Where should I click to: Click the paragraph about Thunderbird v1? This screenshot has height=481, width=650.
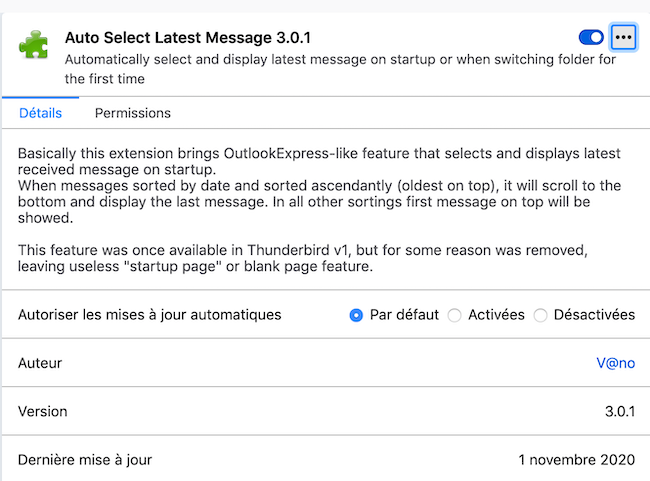(310, 257)
